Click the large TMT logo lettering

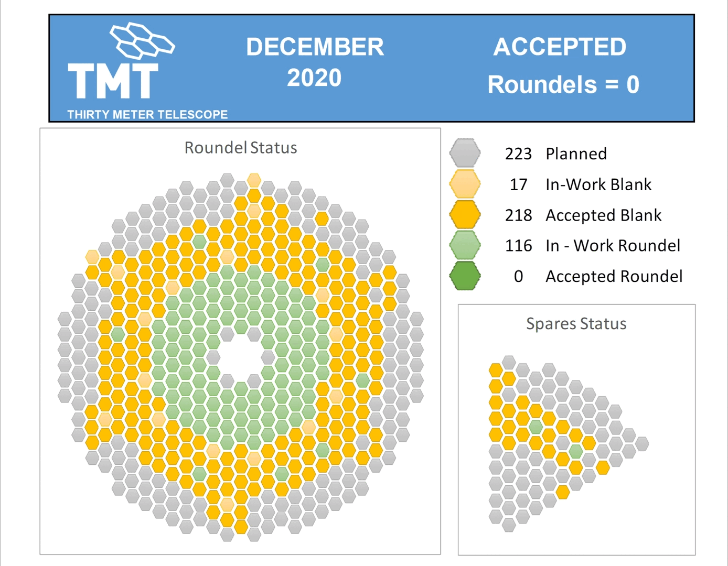(113, 81)
